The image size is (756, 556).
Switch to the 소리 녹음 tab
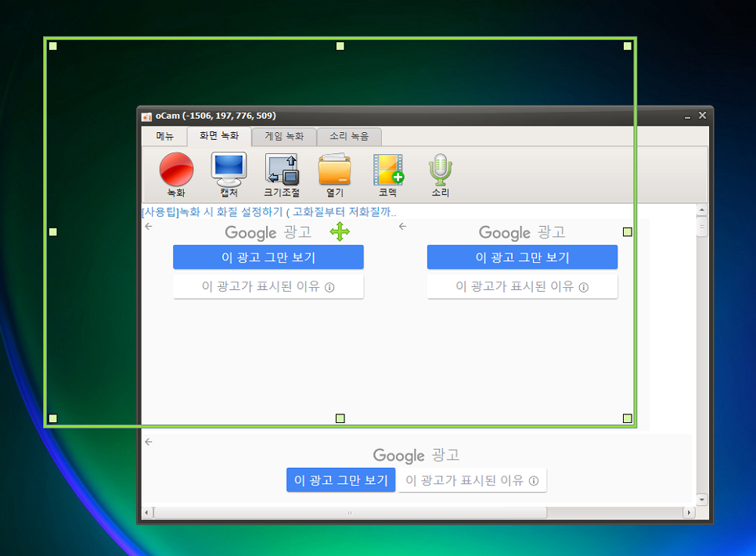point(349,136)
